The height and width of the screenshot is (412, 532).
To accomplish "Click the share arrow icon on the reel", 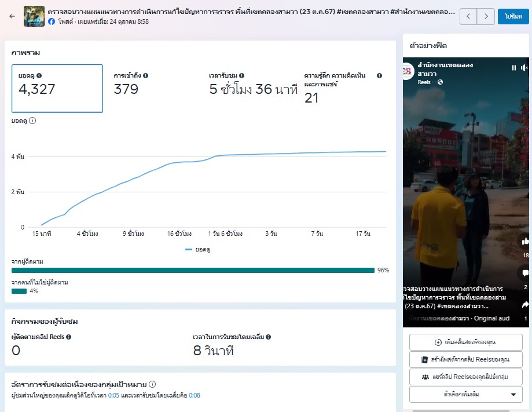I will coord(526,304).
